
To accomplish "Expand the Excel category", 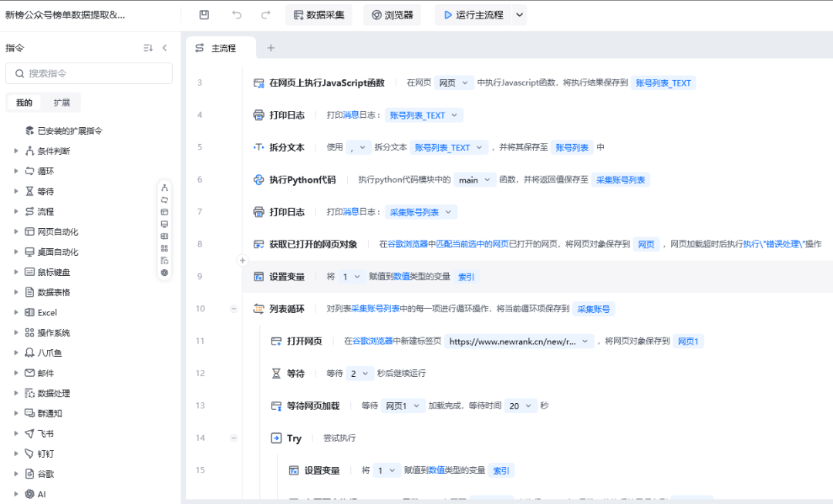I will click(16, 312).
